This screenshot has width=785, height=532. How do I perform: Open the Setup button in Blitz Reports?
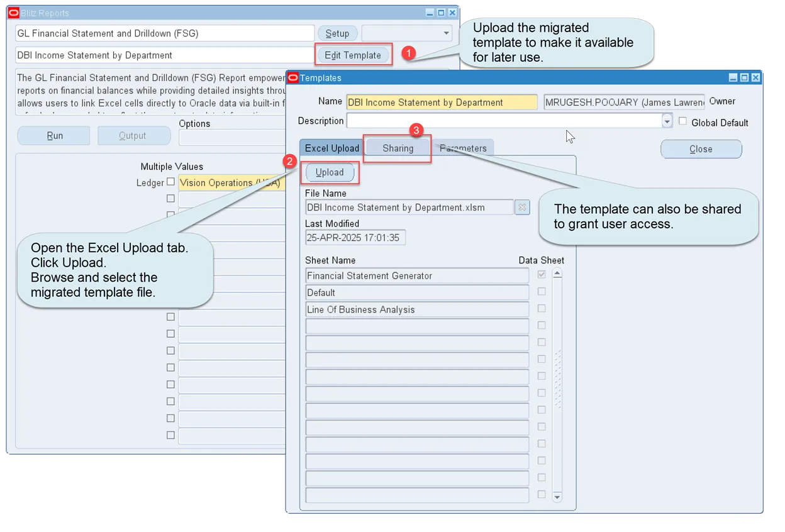pyautogui.click(x=337, y=33)
